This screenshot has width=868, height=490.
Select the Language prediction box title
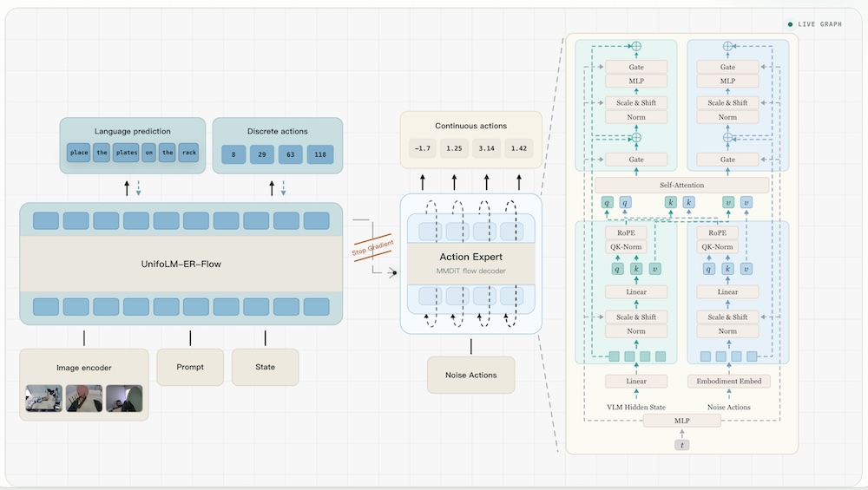(x=132, y=131)
